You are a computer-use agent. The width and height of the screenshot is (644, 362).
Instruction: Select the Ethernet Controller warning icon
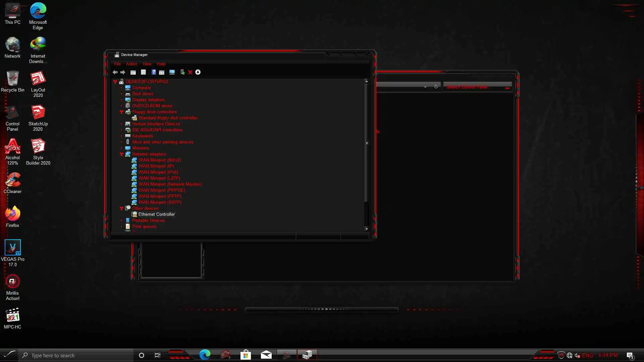point(135,215)
